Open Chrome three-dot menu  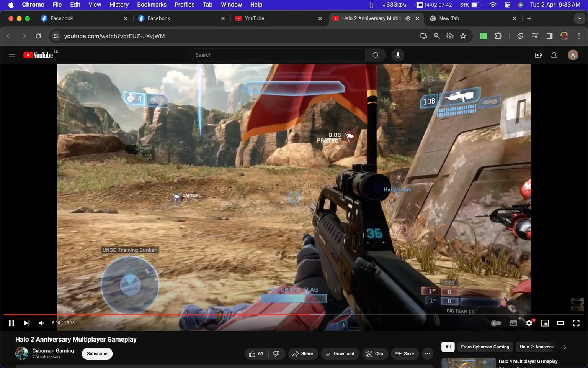pos(579,36)
